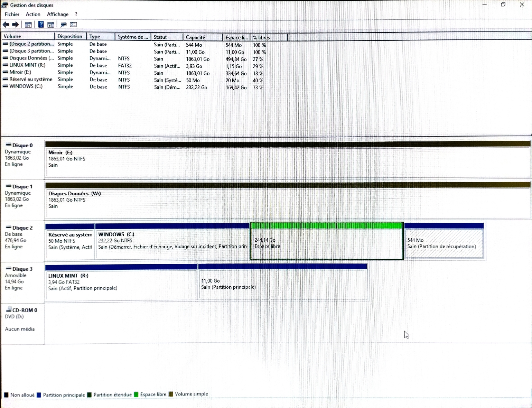
Task: Click the Back arrow toolbar icon
Action: tap(6, 25)
